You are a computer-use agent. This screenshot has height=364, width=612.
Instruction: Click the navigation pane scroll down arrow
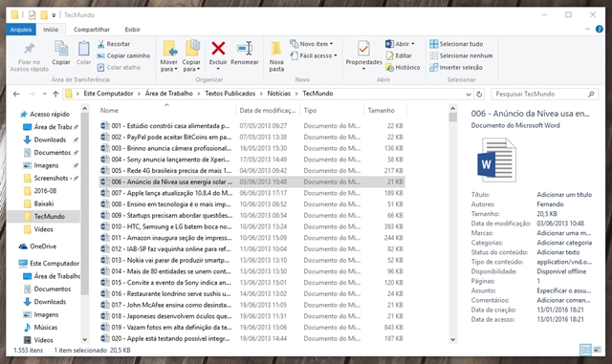85,340
